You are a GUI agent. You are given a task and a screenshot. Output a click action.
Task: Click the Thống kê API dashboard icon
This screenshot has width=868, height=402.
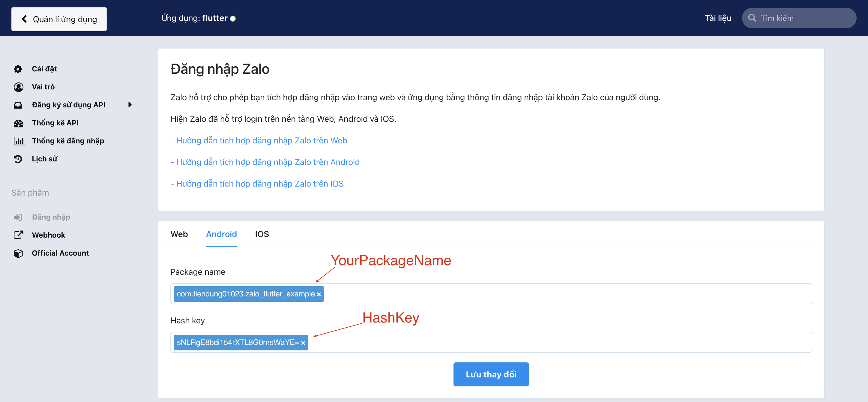[x=18, y=123]
